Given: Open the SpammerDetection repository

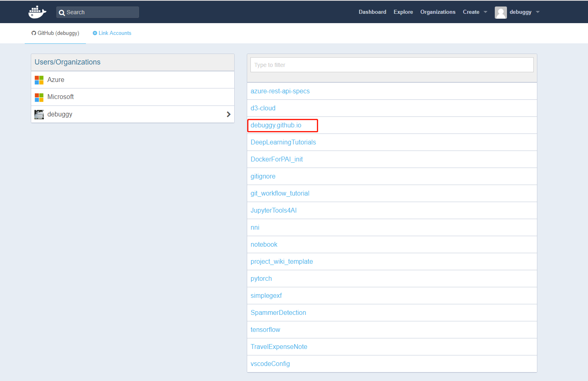Looking at the screenshot, I should pos(278,313).
